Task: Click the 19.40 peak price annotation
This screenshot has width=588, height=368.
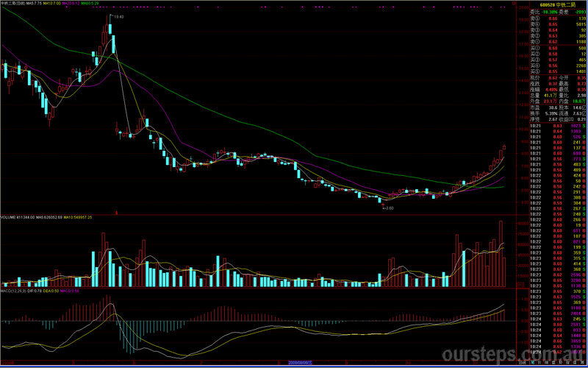Action: tap(119, 17)
